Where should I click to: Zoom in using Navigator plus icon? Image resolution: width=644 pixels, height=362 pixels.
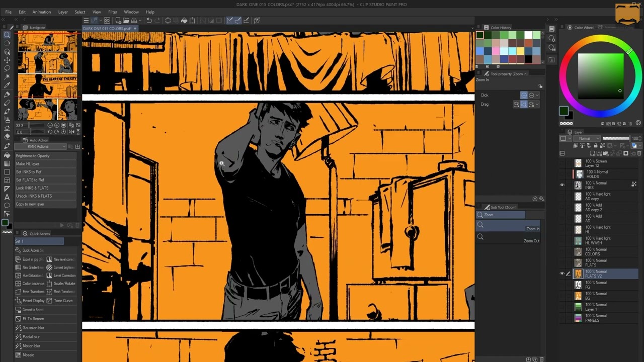[x=56, y=125]
